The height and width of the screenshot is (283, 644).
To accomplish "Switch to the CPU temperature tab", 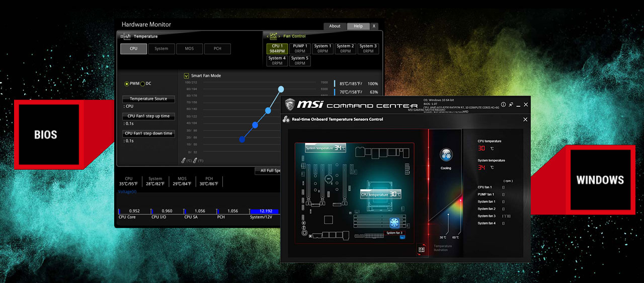I will pyautogui.click(x=133, y=48).
